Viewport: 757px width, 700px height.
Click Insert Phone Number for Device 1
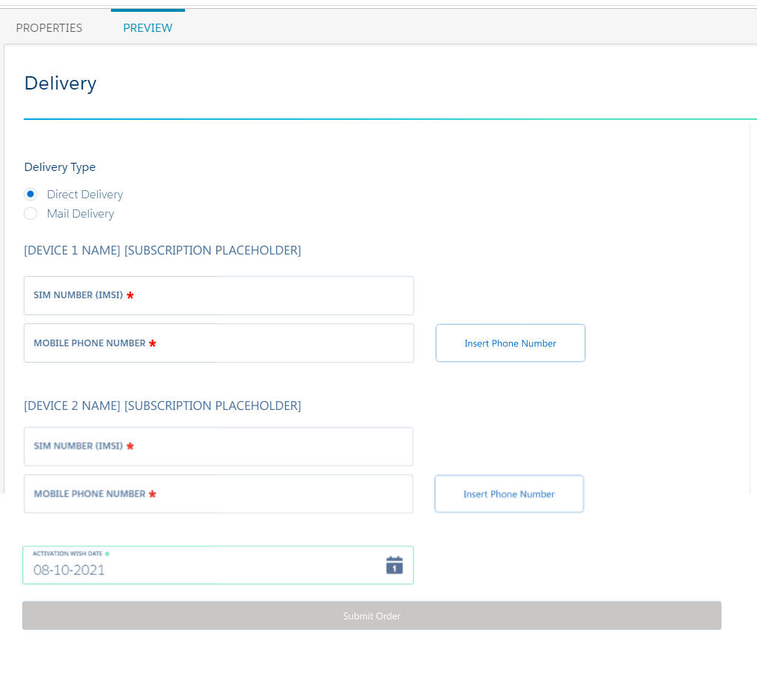coord(511,343)
